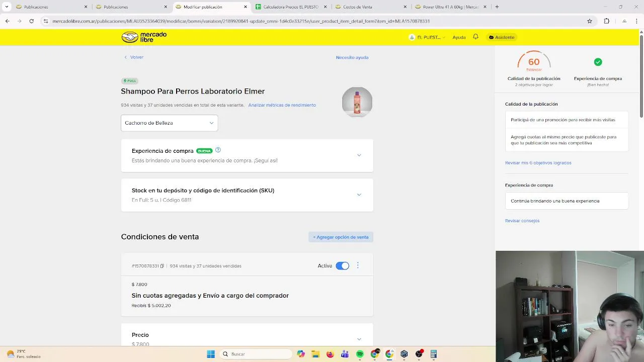Switch to the Costos de Venta tab
The image size is (644, 362).
pos(370,7)
